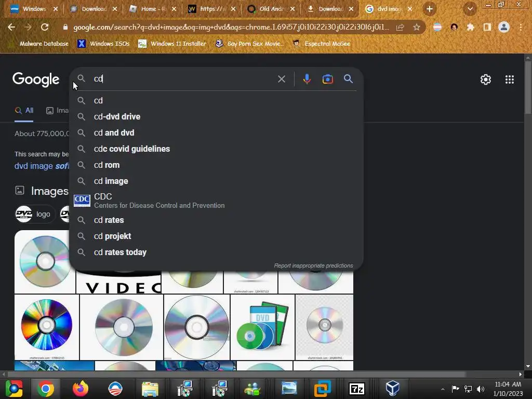The height and width of the screenshot is (399, 532).
Task: Switch to the Old Andr tab
Action: (x=271, y=9)
